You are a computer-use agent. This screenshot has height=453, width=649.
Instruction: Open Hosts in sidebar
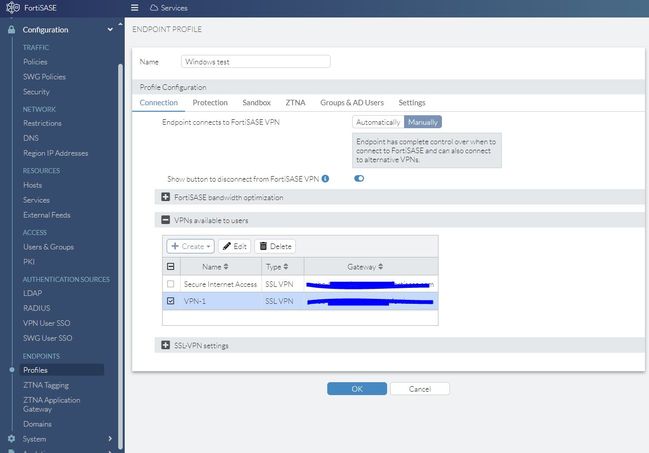tap(32, 185)
